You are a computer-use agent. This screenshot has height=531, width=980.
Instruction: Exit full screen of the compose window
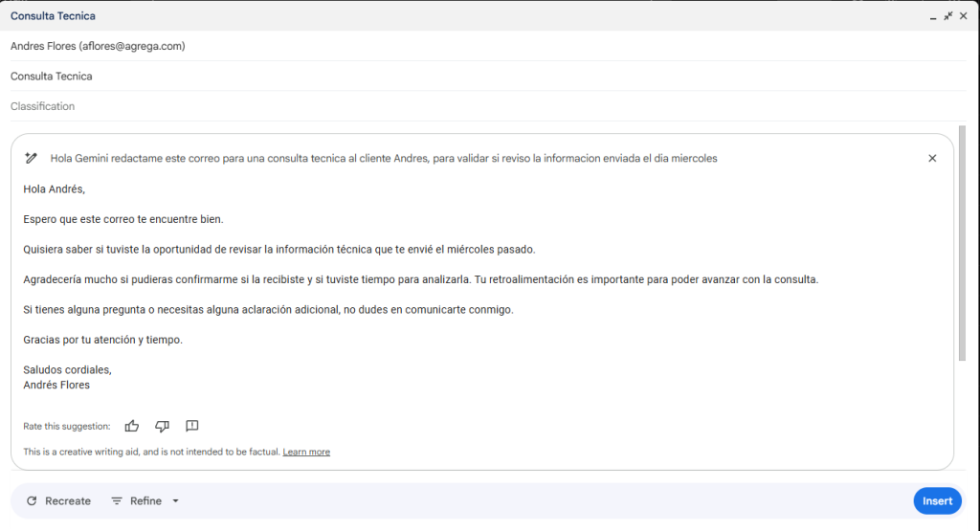tap(948, 16)
